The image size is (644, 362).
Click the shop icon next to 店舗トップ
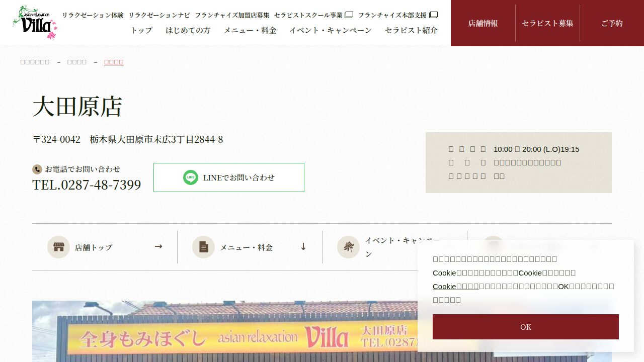click(x=58, y=247)
